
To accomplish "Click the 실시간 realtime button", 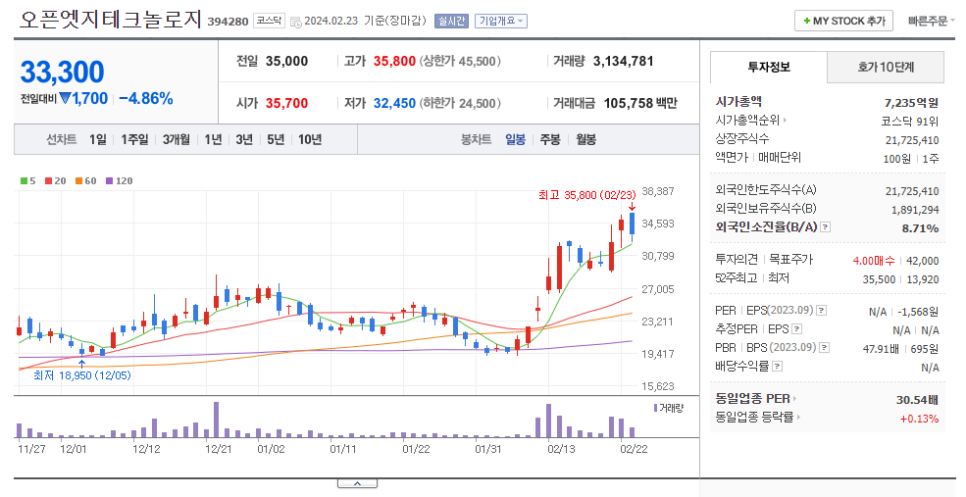I will (x=452, y=21).
